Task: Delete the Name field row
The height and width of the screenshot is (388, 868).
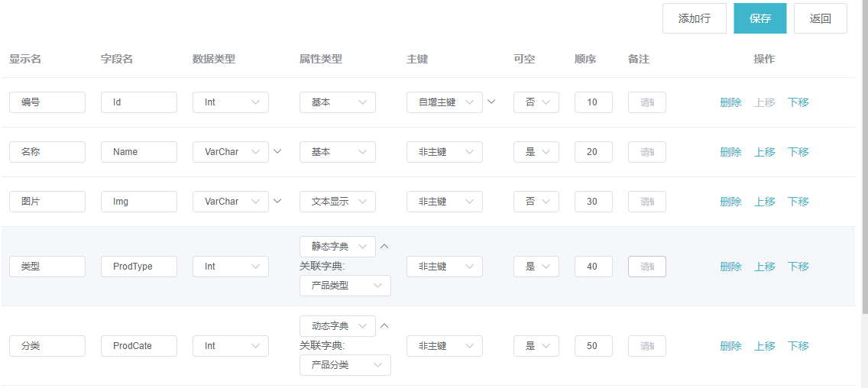Action: (x=730, y=152)
